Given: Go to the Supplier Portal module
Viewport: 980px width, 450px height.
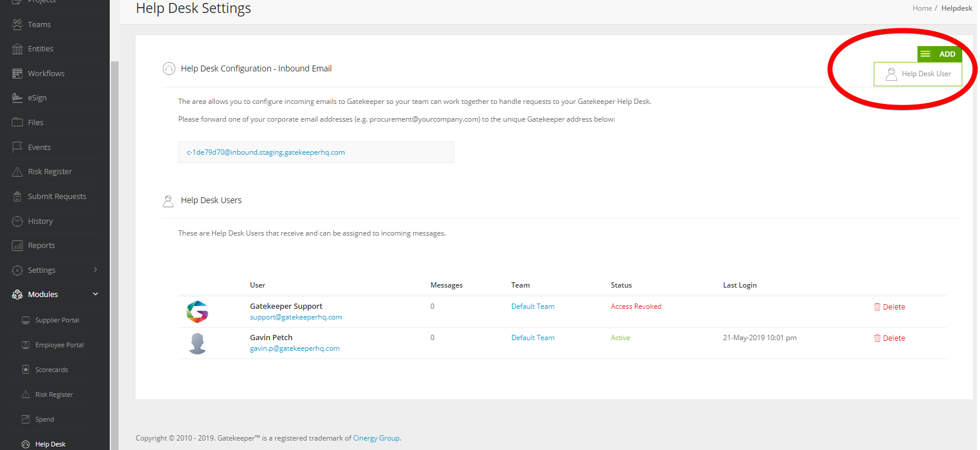Looking at the screenshot, I should pos(57,320).
